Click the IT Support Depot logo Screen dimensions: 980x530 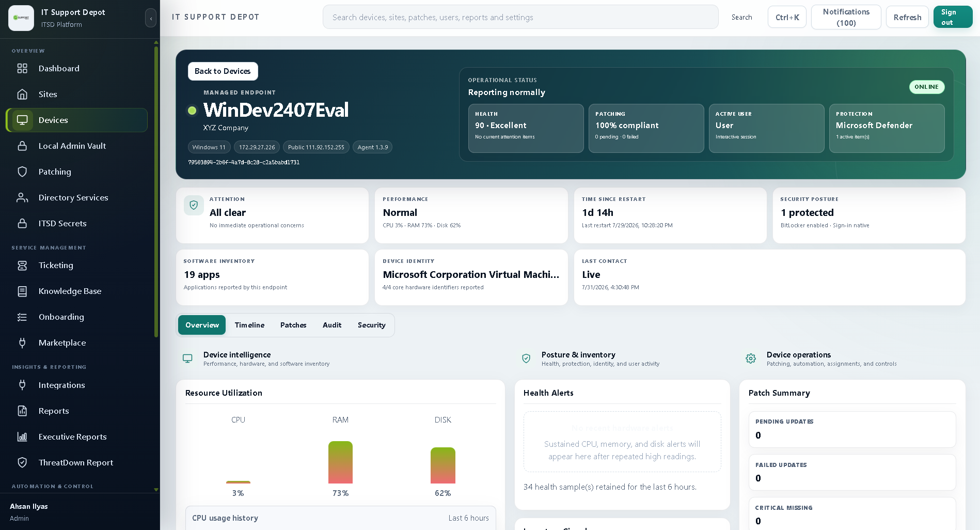(21, 18)
